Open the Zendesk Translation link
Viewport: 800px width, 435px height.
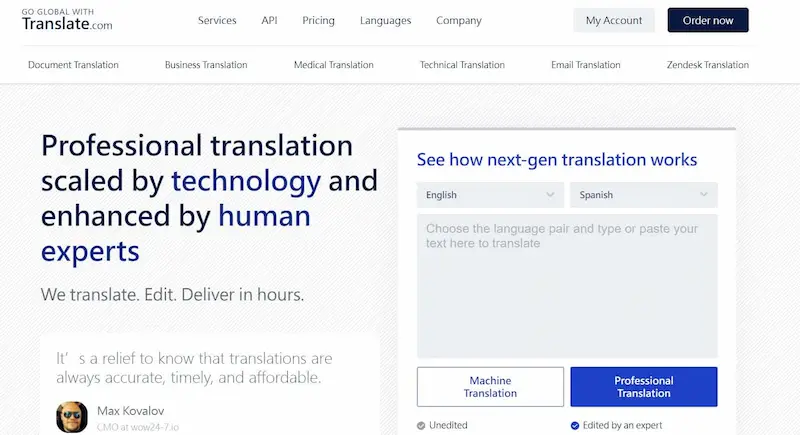(x=707, y=65)
